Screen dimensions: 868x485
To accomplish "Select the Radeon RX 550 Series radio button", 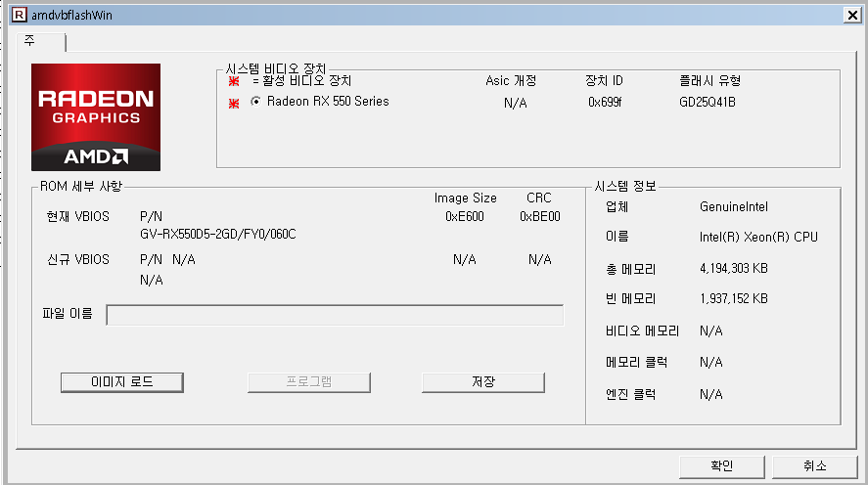I will (255, 101).
